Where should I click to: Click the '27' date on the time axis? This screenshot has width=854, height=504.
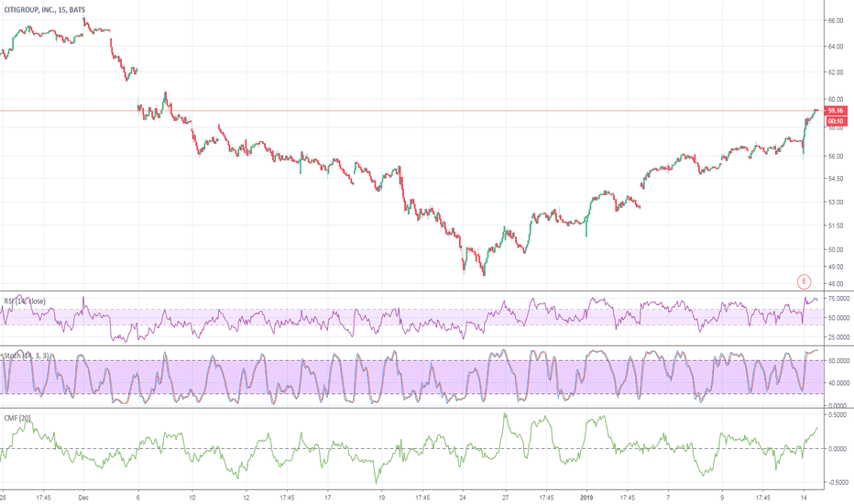(506, 498)
